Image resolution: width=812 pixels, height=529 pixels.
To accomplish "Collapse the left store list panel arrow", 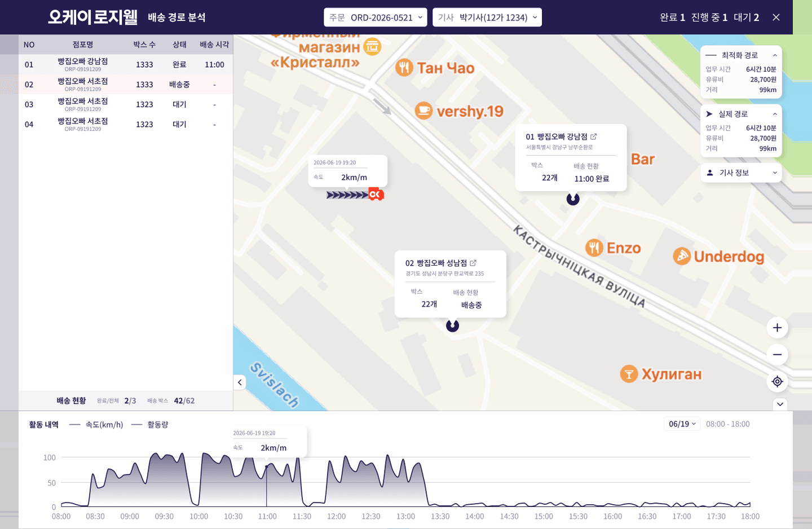I will tap(240, 382).
